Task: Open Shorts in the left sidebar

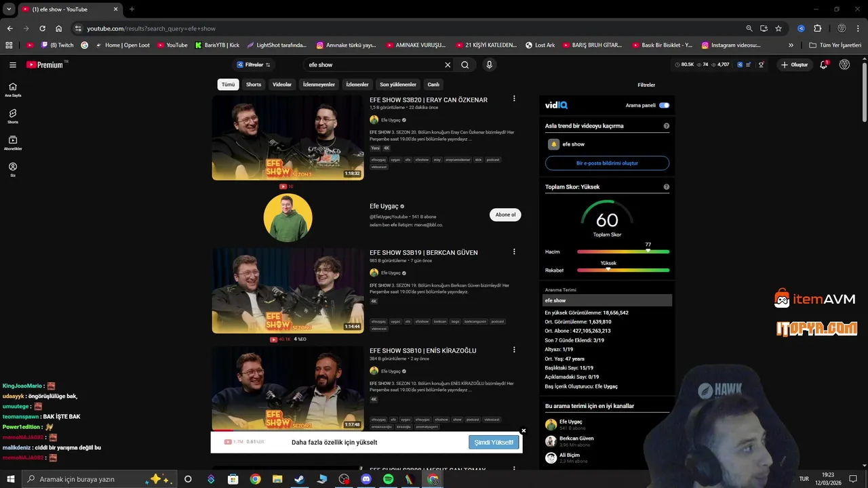Action: 13,116
